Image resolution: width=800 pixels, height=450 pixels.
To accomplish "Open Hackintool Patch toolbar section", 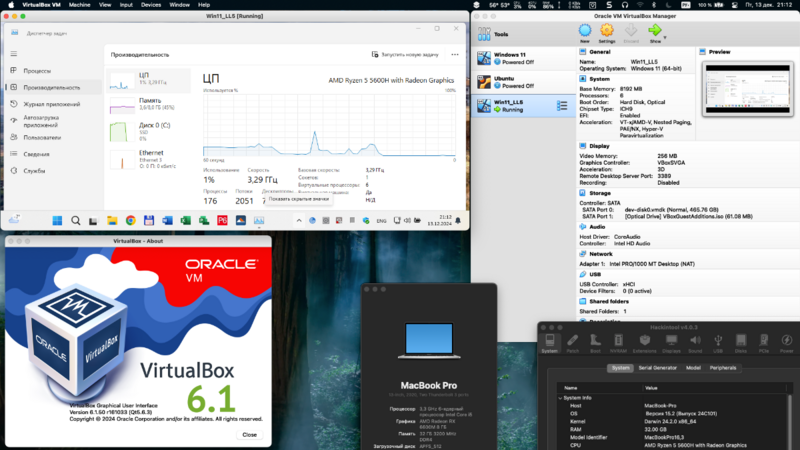I will [572, 343].
